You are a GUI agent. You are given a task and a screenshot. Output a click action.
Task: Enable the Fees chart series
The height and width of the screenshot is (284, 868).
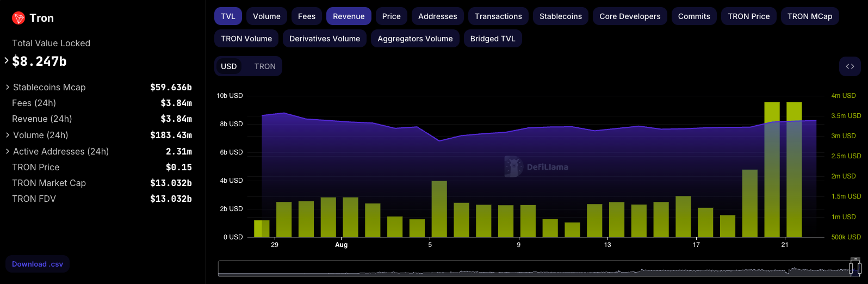pyautogui.click(x=306, y=16)
